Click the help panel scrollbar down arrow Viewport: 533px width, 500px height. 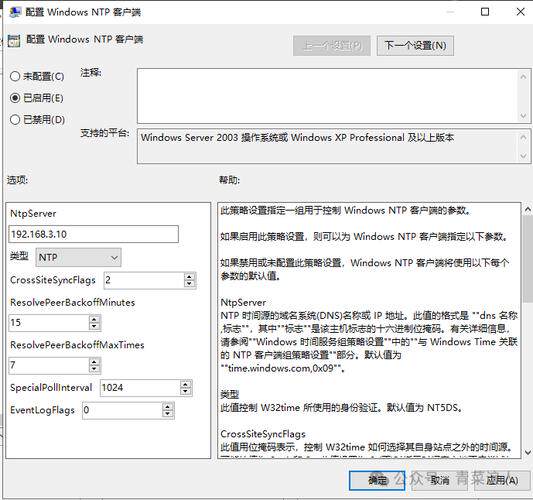528,452
